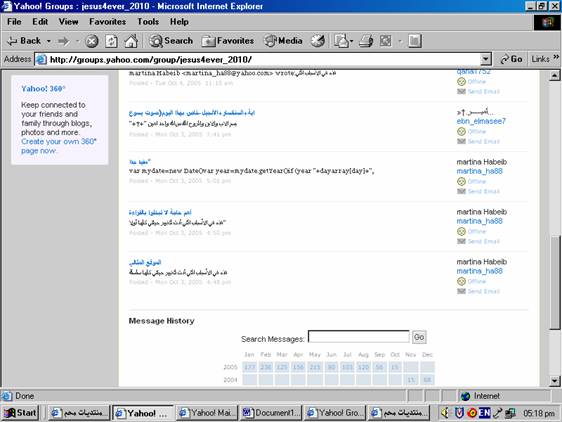Click the History icon in toolbar
Image resolution: width=562 pixels, height=422 pixels.
click(318, 41)
